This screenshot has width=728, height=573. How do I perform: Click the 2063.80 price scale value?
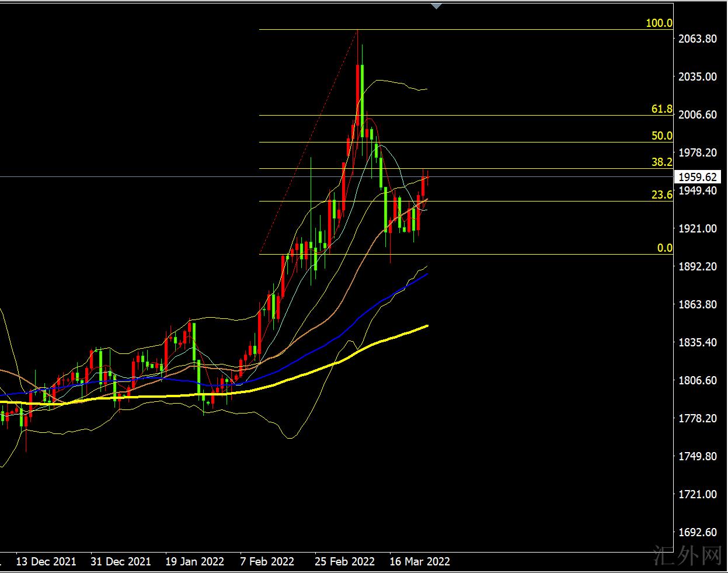click(698, 39)
